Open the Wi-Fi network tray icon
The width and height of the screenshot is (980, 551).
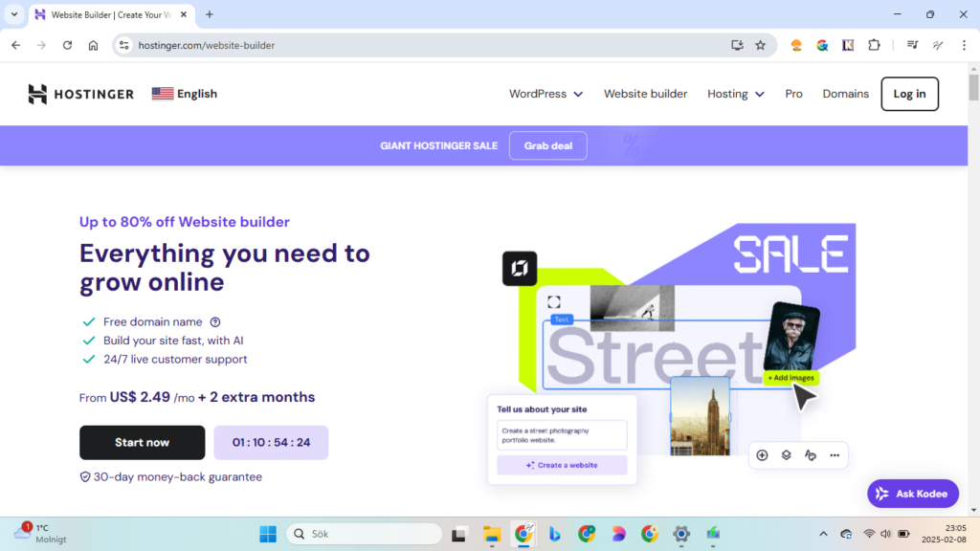point(869,534)
